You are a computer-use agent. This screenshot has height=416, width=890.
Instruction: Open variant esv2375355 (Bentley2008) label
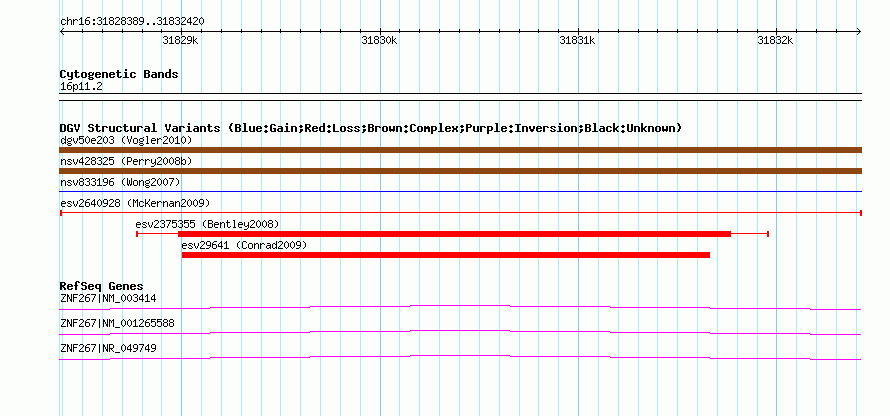[x=207, y=224]
